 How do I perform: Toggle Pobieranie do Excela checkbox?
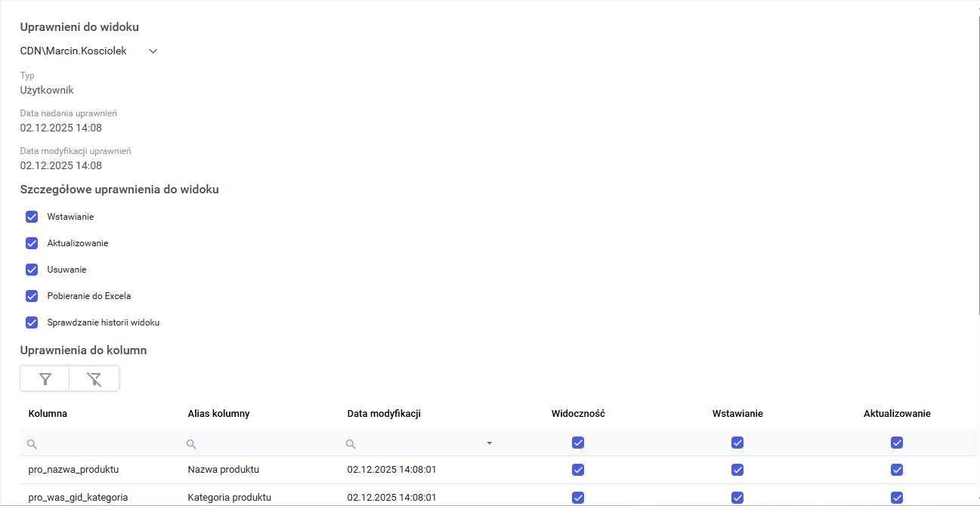pos(32,296)
